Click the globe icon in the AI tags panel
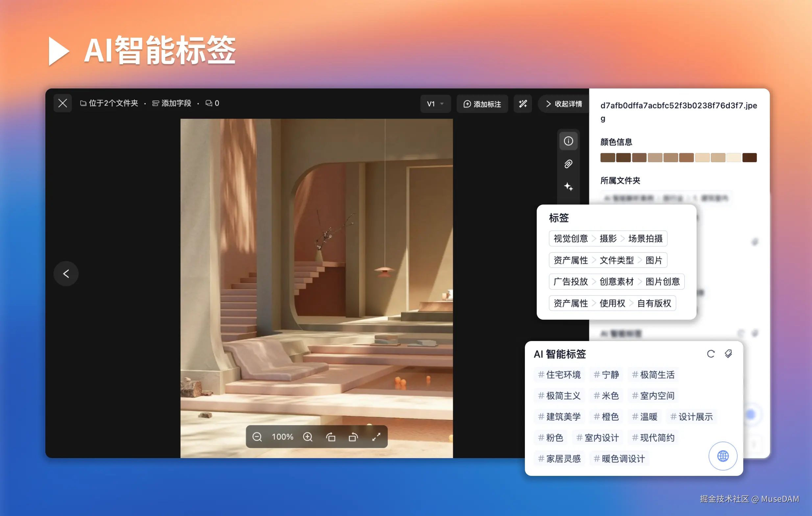 point(723,456)
